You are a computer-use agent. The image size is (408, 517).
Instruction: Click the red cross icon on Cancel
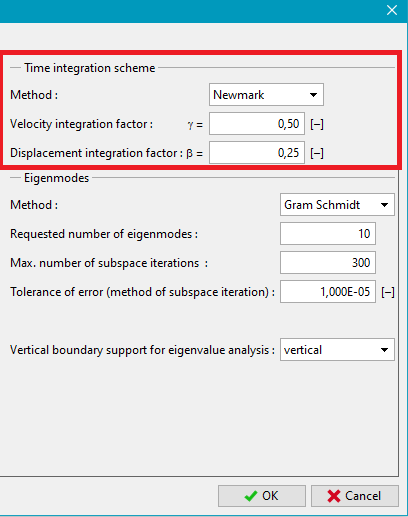(334, 496)
